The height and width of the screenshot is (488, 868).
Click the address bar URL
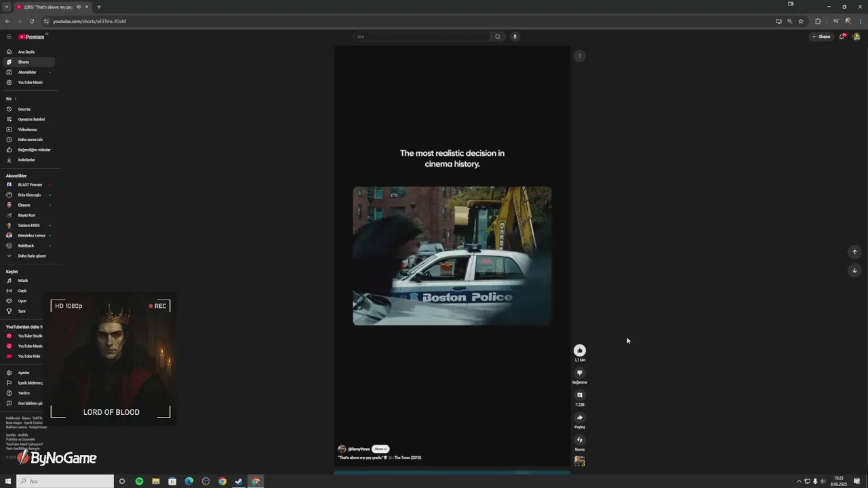tap(90, 21)
